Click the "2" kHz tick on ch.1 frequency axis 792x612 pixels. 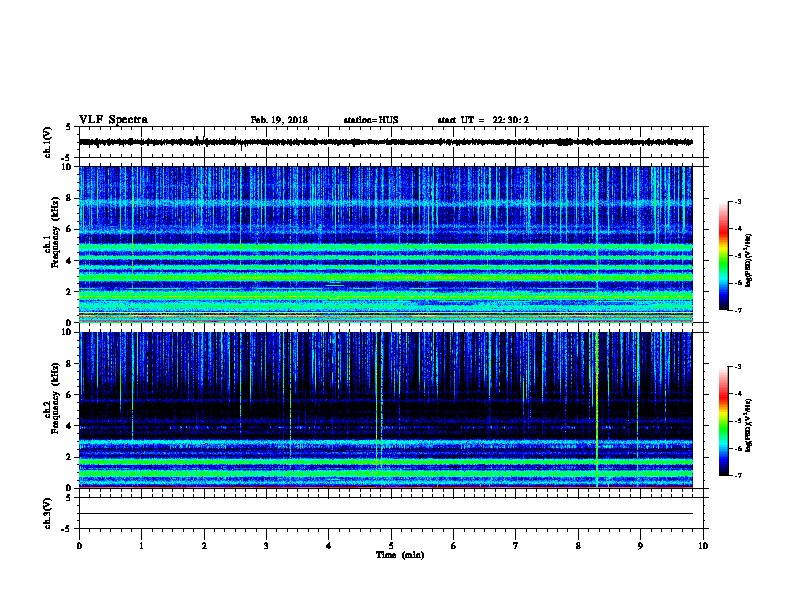pyautogui.click(x=70, y=291)
